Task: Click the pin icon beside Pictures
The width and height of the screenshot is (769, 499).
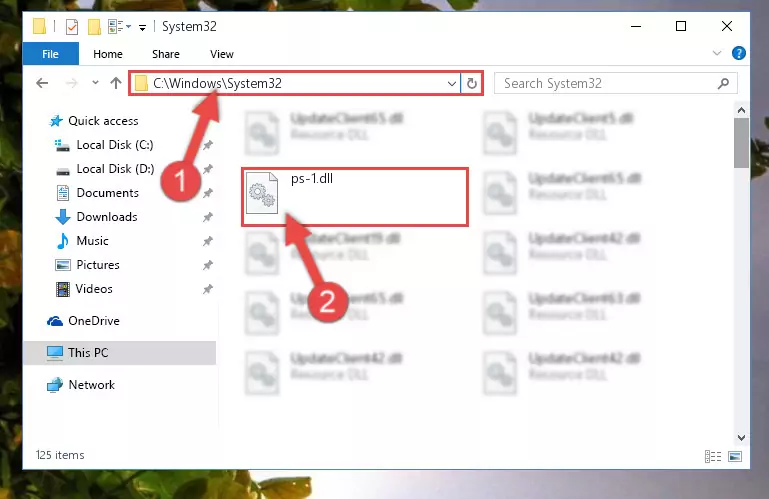Action: (207, 265)
